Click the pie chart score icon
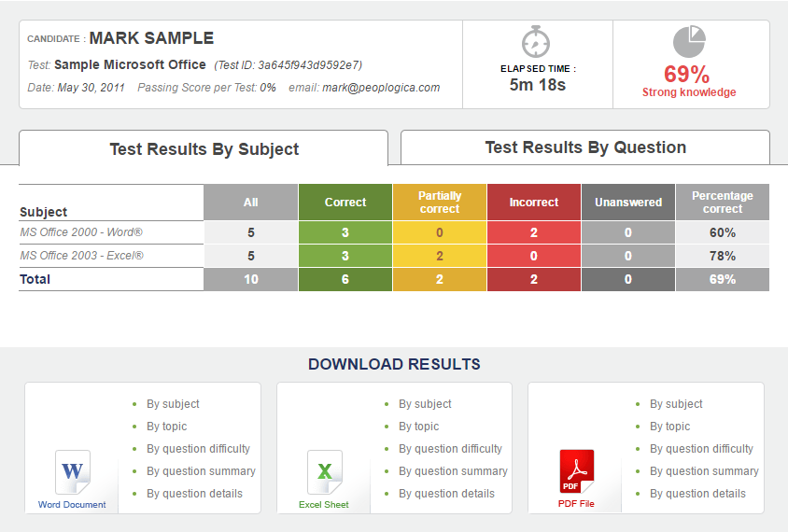 point(689,41)
